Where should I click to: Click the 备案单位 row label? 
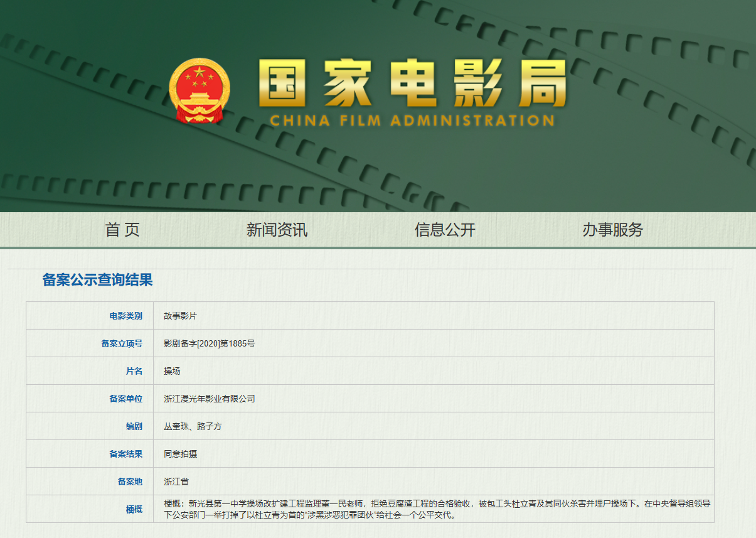[x=126, y=399]
